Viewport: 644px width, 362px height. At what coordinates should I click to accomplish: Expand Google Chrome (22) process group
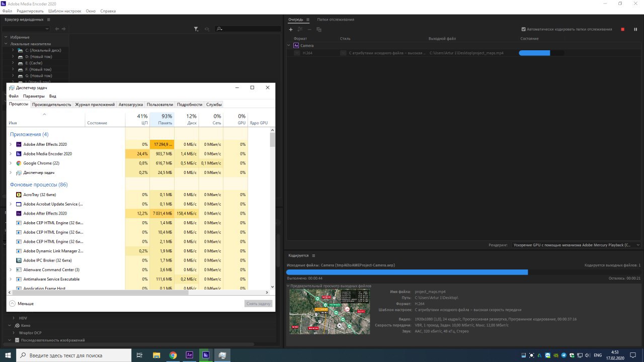pos(11,163)
